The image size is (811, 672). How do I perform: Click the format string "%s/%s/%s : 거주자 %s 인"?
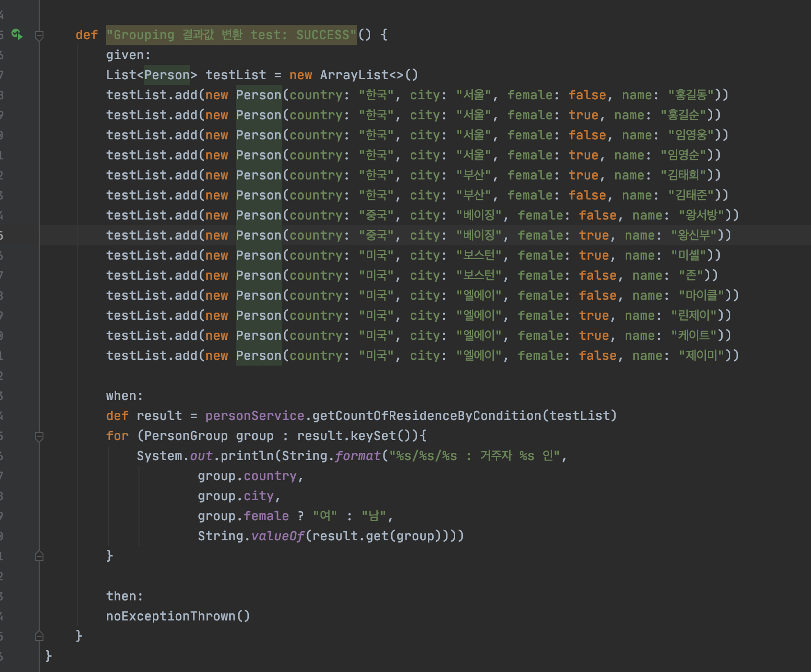[x=474, y=456]
